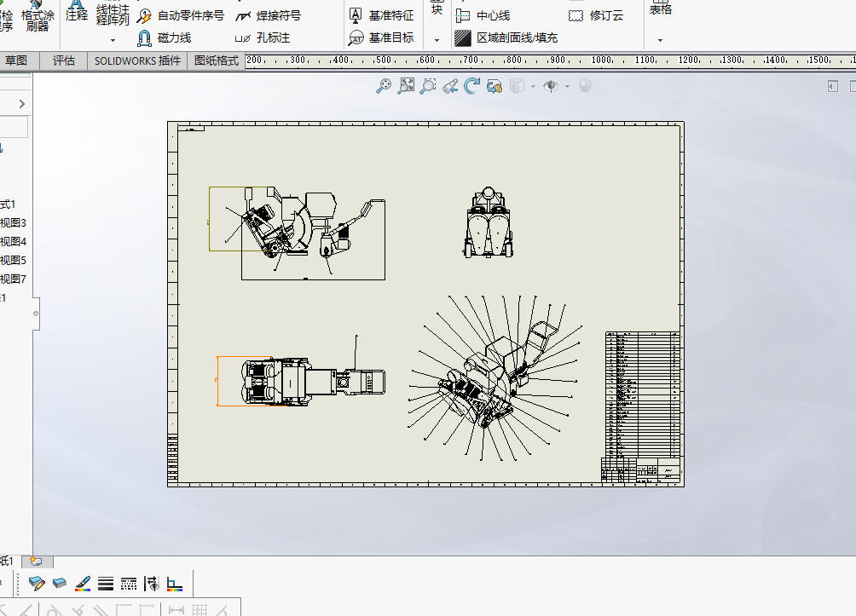Viewport: 856px width, 616px height.
Task: Open the line thickness tool
Action: (106, 584)
